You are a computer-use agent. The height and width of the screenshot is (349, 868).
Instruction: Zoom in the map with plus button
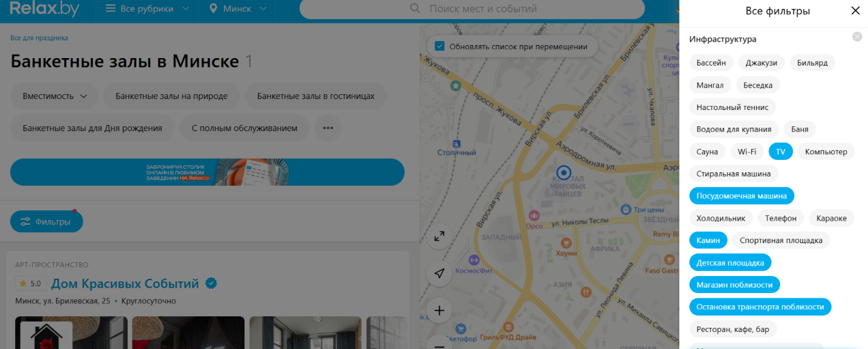(439, 311)
